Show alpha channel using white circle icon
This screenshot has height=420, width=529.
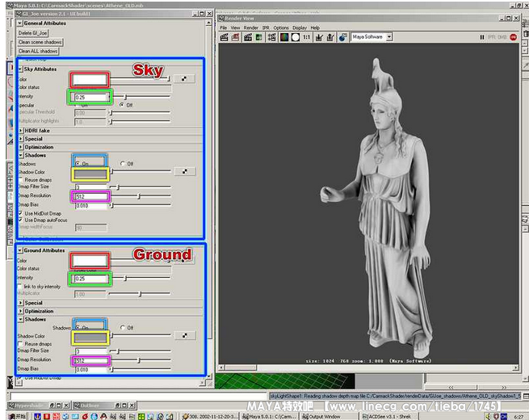click(x=296, y=37)
